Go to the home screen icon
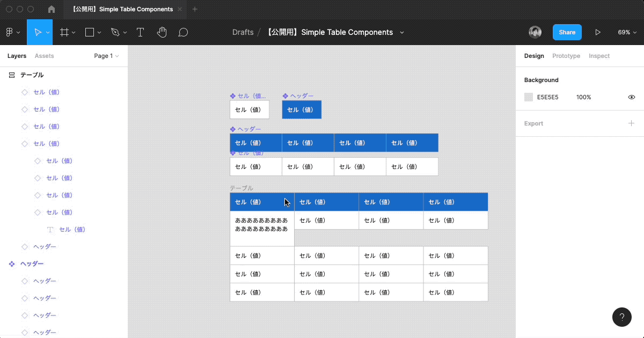The height and width of the screenshot is (338, 644). (52, 9)
